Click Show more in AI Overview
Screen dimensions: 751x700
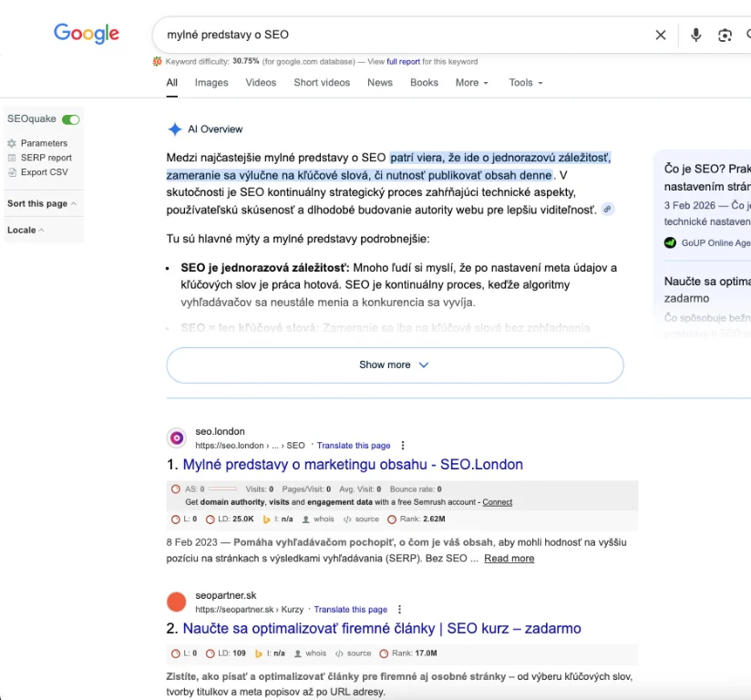(x=395, y=365)
